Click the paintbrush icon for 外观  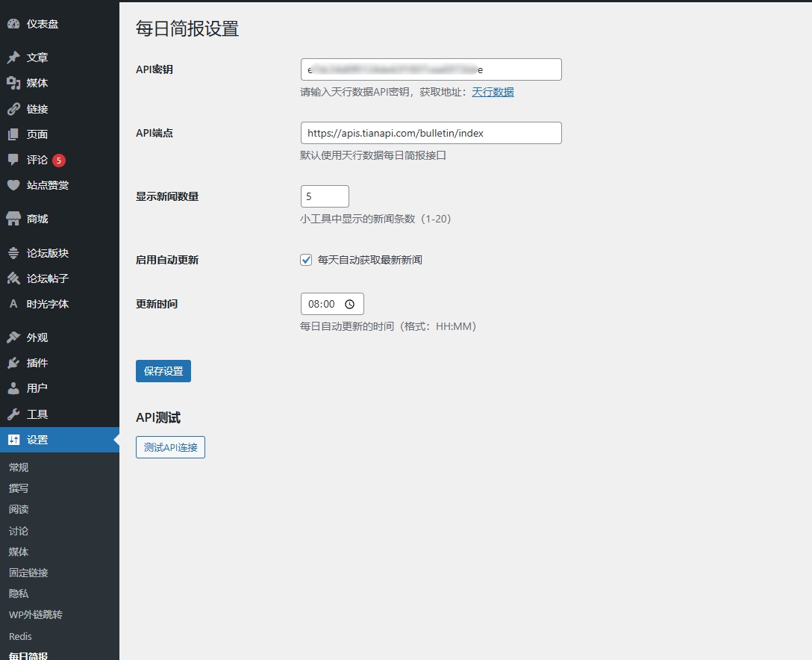[x=13, y=337]
